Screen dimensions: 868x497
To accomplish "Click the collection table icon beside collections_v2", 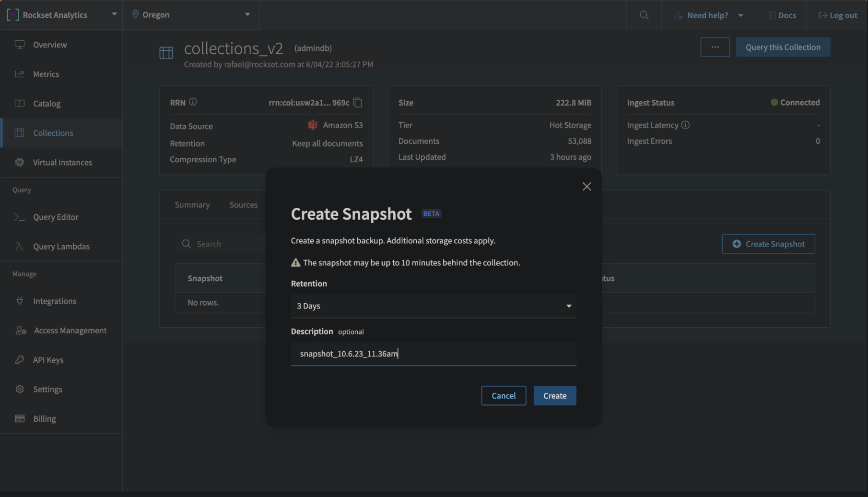I will pyautogui.click(x=166, y=53).
